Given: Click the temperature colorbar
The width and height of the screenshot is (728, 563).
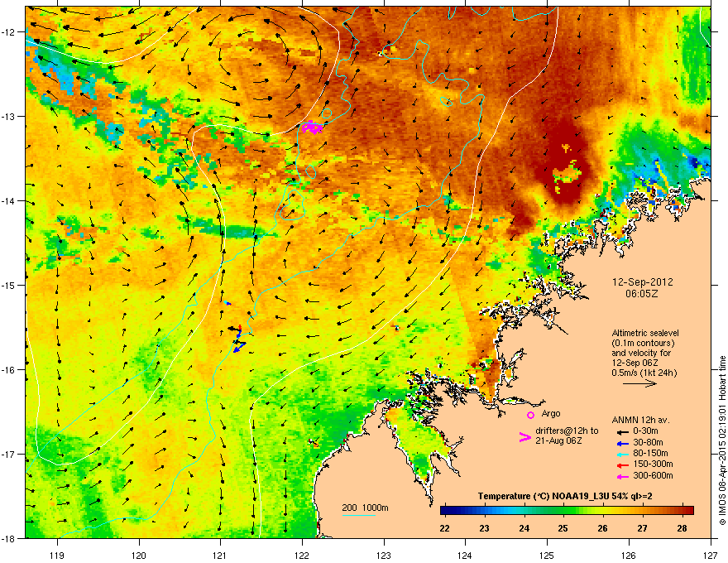Looking at the screenshot, I should 567,510.
